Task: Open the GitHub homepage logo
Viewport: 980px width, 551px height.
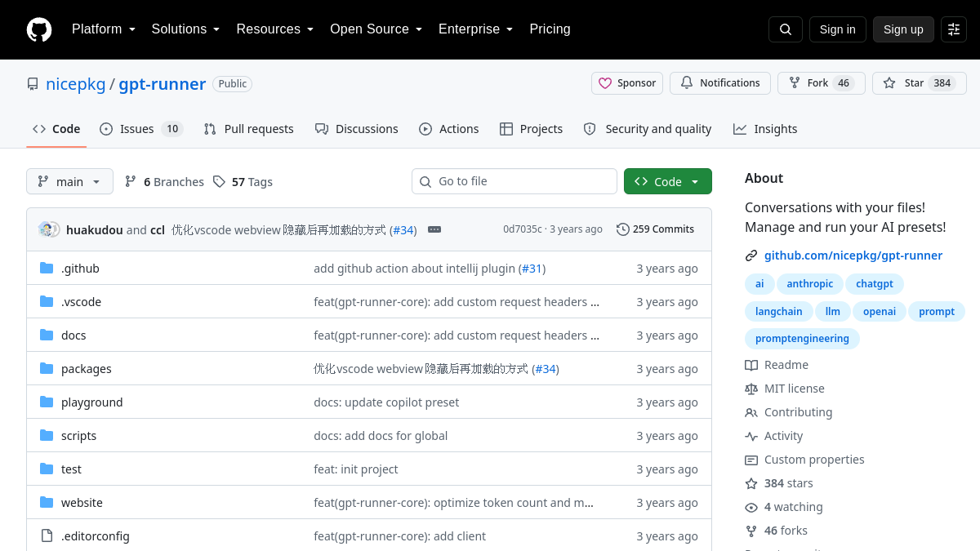Action: click(x=39, y=29)
